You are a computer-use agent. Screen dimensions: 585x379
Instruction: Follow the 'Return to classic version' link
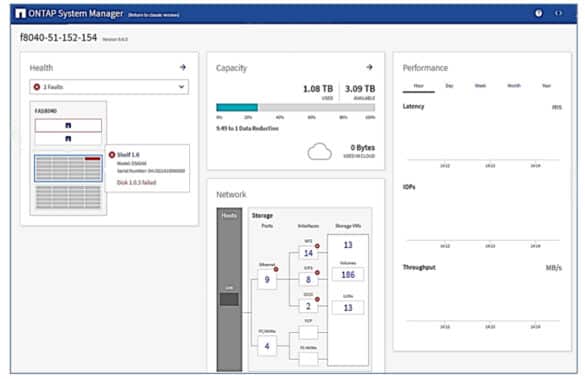point(154,15)
